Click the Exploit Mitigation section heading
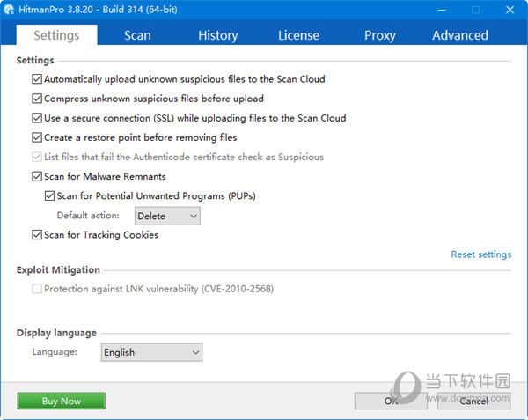528x420 pixels. pos(58,270)
